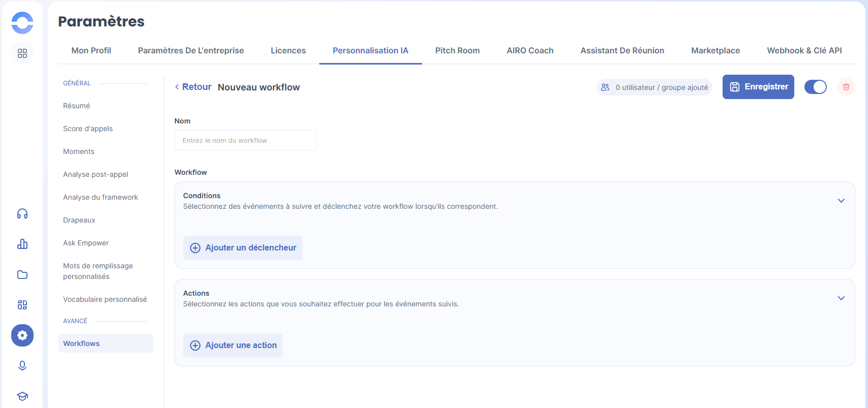
Task: Open the bar chart analytics icon
Action: [x=22, y=244]
